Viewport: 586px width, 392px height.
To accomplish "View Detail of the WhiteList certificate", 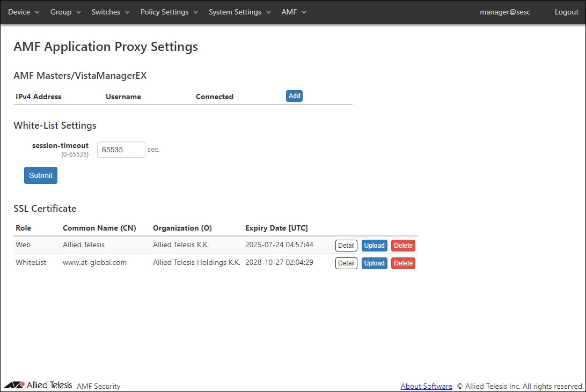I will pos(346,263).
